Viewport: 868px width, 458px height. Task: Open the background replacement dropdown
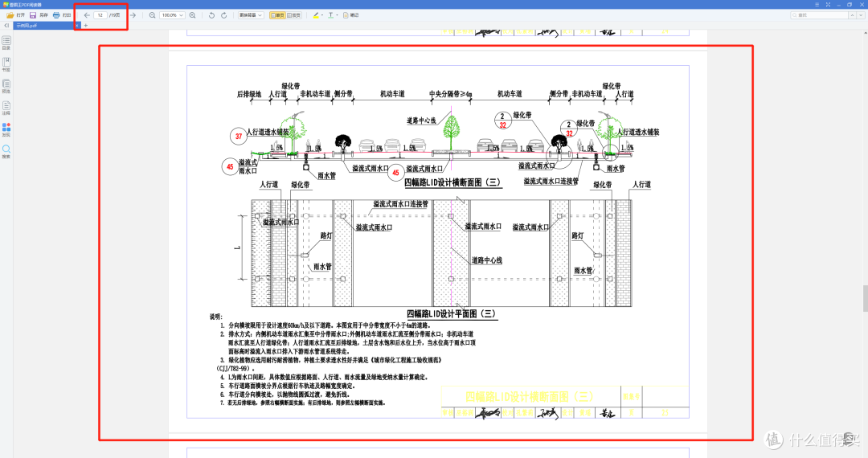coord(251,15)
